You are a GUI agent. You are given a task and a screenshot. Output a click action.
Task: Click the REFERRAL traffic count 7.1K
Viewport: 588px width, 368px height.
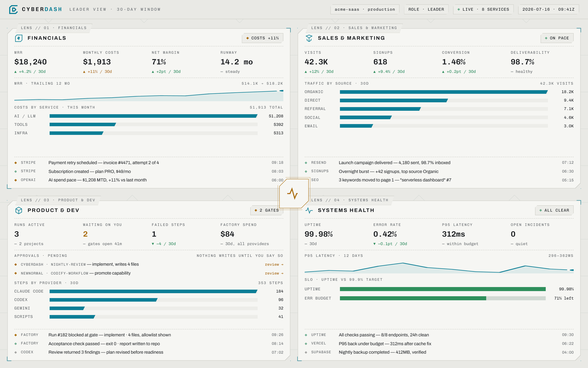tap(569, 109)
